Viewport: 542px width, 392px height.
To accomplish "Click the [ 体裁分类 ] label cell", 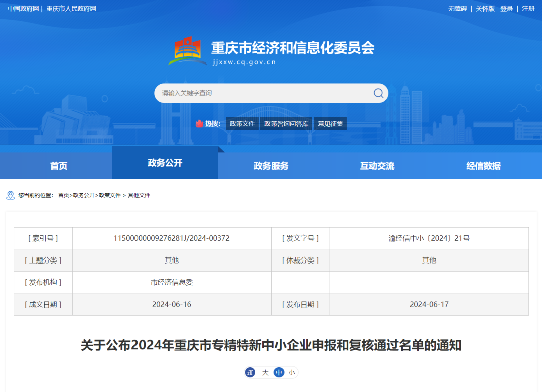I will coord(301,260).
